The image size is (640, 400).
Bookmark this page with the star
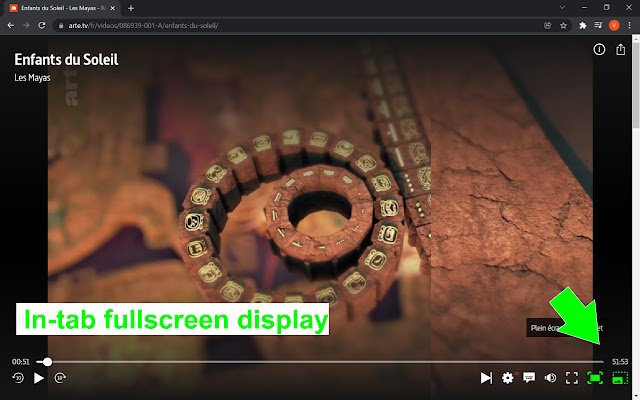point(563,25)
